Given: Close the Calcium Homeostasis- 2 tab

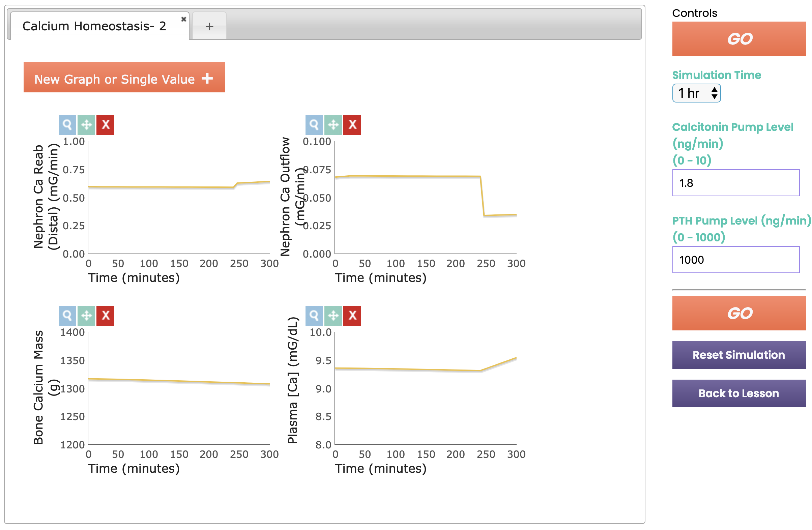Looking at the screenshot, I should pos(183,19).
